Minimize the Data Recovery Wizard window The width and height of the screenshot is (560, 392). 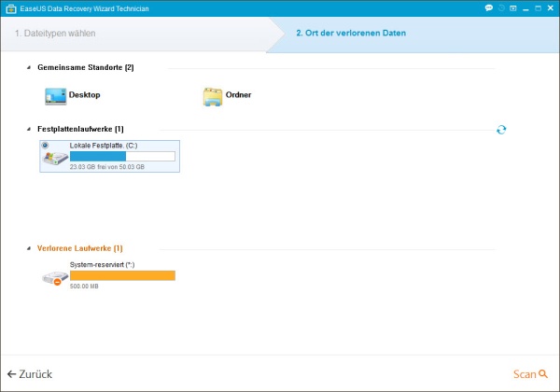[x=525, y=8]
